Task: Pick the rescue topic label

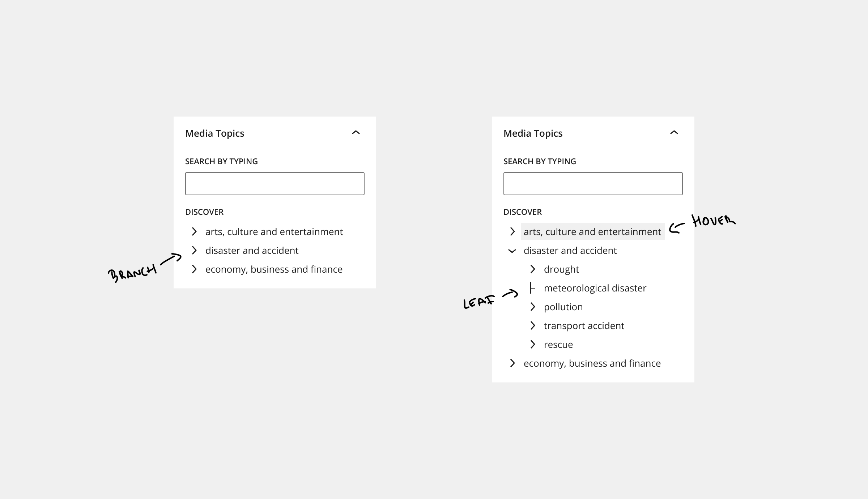Action: (x=558, y=345)
